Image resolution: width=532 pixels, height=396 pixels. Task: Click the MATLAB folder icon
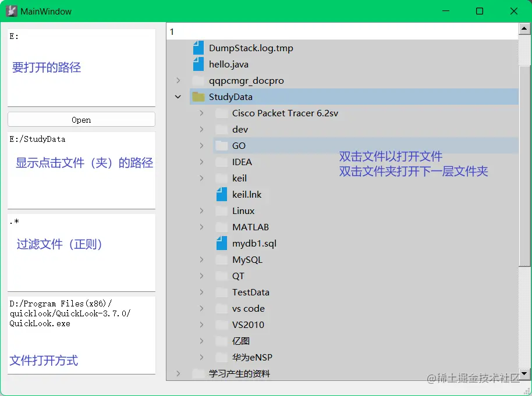tap(222, 227)
